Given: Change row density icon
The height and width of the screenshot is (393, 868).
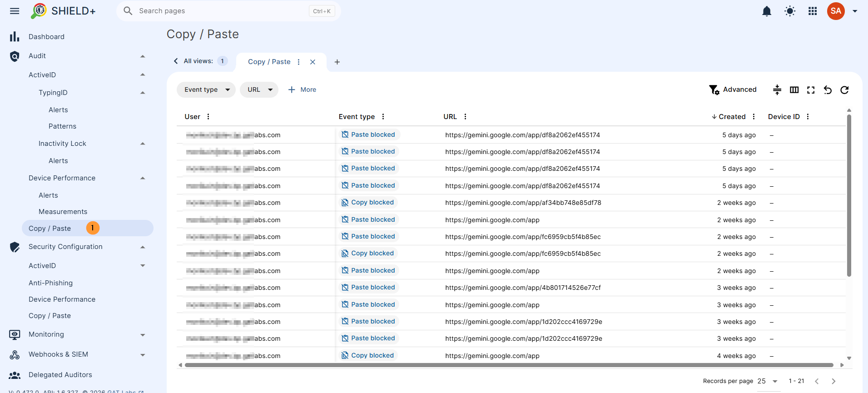Looking at the screenshot, I should 777,90.
